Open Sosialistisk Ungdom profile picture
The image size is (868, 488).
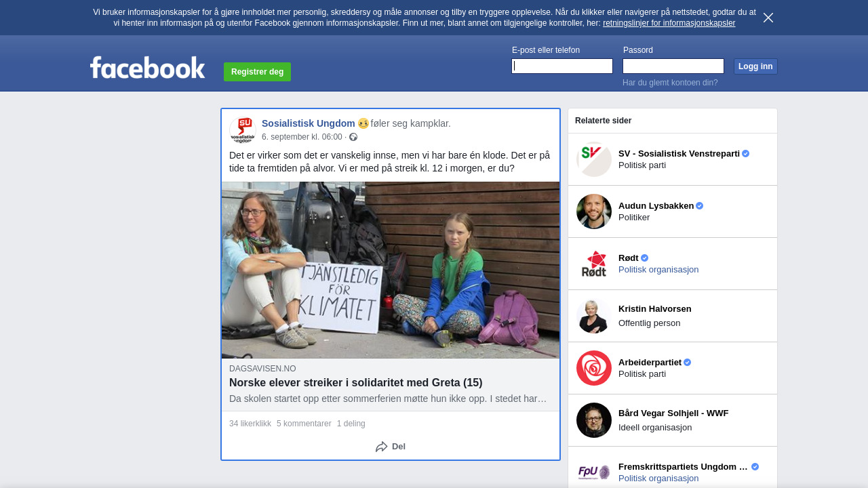[243, 130]
